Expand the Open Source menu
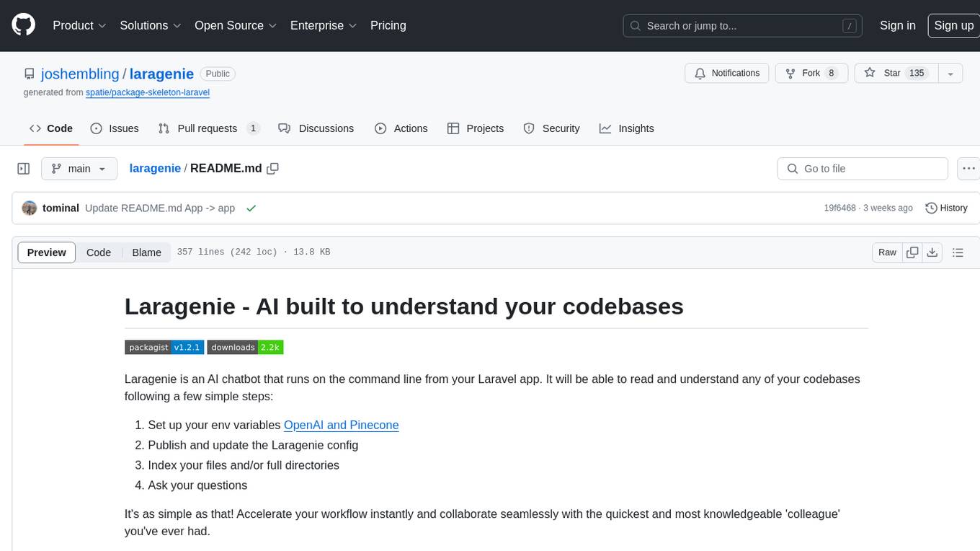The width and height of the screenshot is (980, 551). click(x=236, y=25)
